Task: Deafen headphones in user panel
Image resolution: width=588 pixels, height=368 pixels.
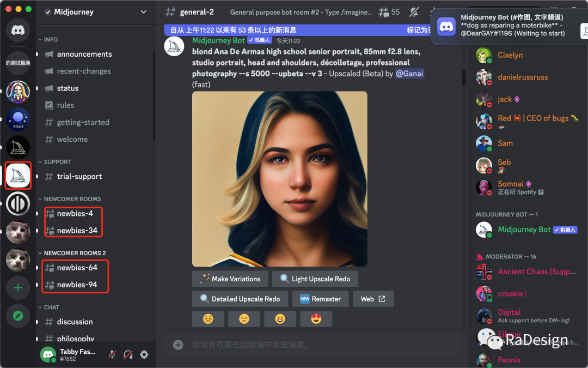Action: pyautogui.click(x=128, y=354)
